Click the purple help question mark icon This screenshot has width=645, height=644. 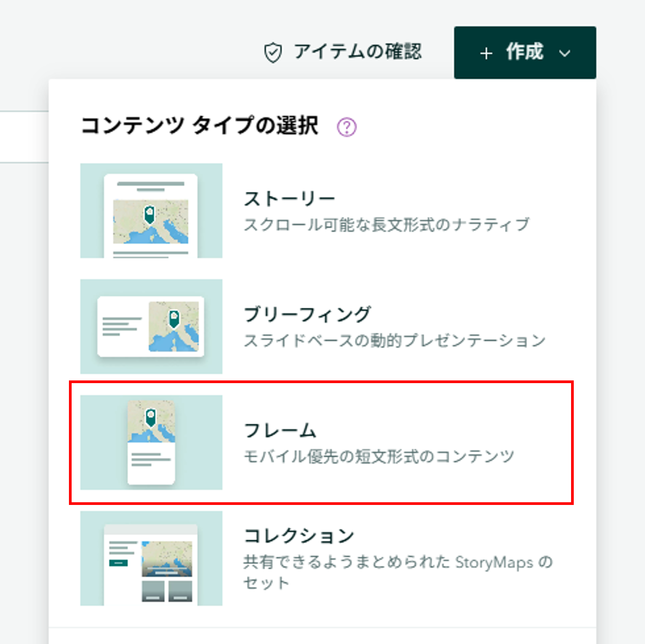coord(347,127)
